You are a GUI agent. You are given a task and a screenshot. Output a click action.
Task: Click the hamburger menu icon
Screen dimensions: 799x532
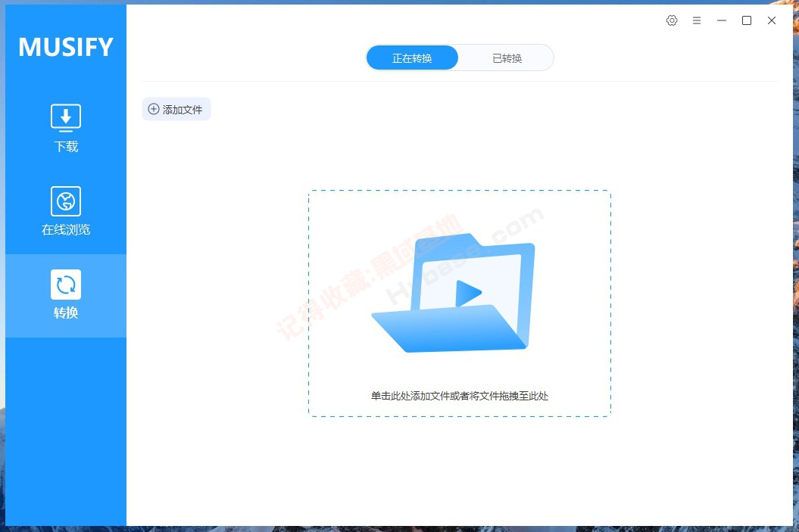pyautogui.click(x=697, y=20)
